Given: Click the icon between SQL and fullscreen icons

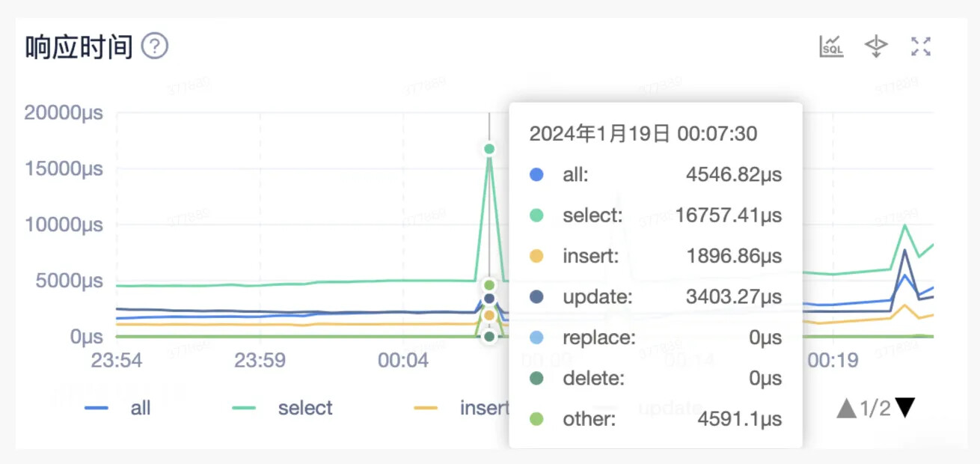Looking at the screenshot, I should point(876,46).
